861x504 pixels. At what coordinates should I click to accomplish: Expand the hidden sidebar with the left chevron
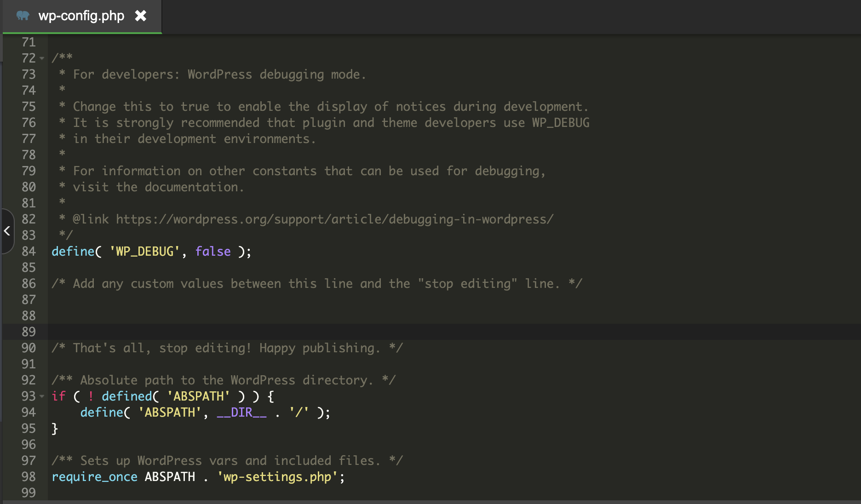coord(7,231)
